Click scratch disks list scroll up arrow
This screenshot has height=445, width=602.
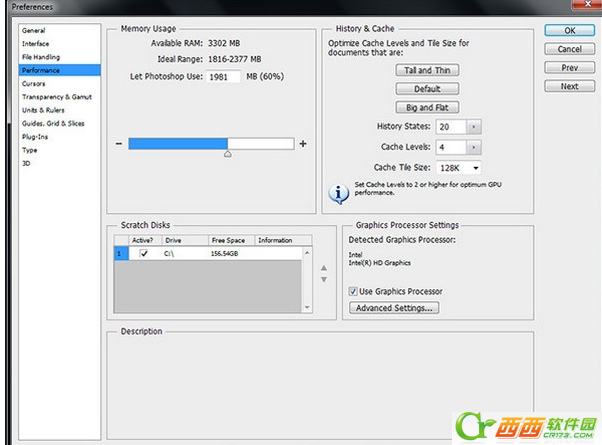click(x=307, y=253)
